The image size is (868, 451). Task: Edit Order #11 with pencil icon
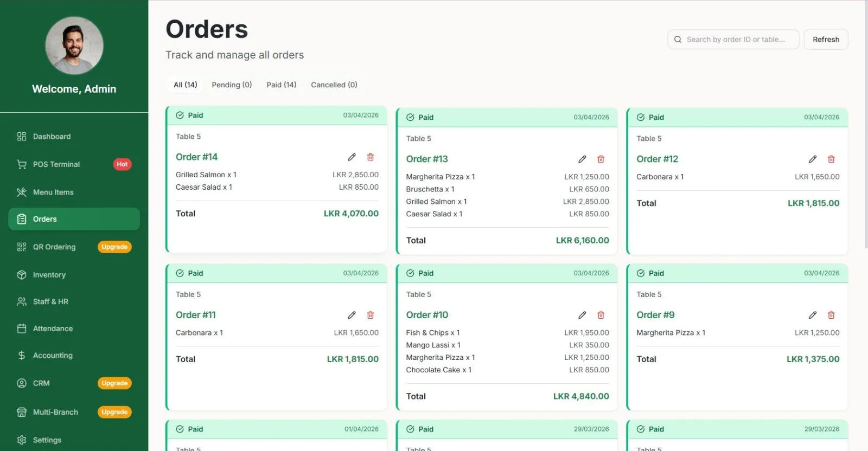(x=352, y=315)
